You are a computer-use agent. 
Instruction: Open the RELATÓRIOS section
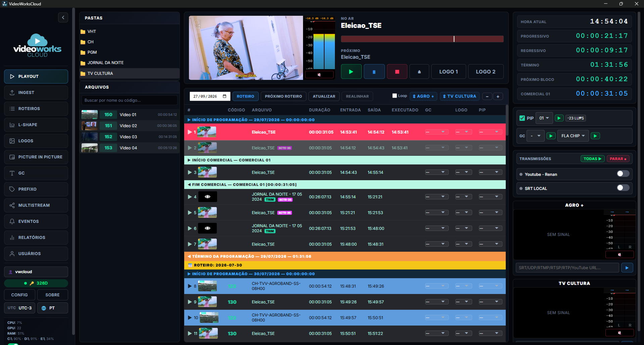[36, 238]
